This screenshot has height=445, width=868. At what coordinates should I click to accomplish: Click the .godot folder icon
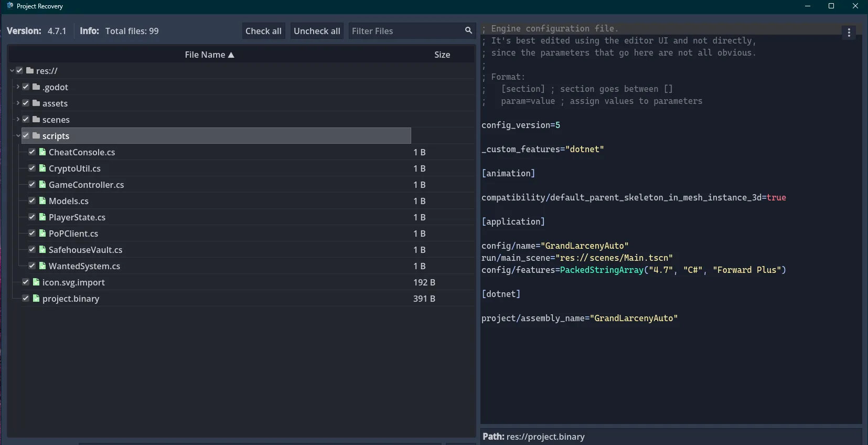[x=36, y=87]
